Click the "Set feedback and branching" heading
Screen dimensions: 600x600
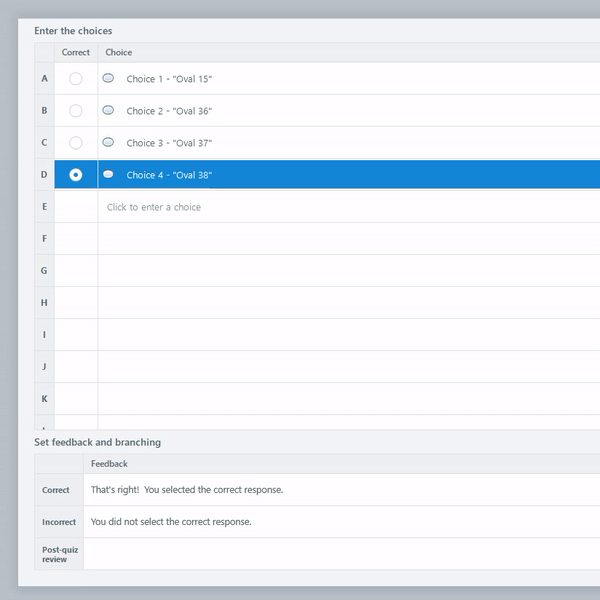(x=98, y=442)
